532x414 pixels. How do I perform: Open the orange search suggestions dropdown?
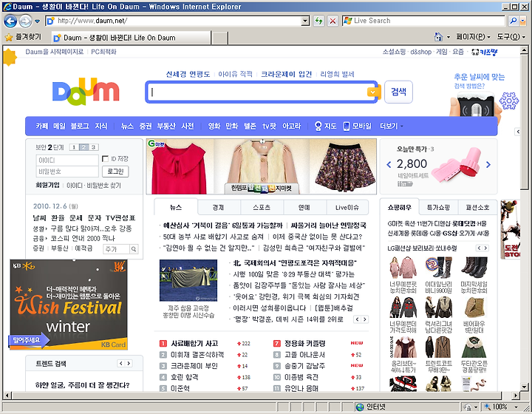pos(372,92)
